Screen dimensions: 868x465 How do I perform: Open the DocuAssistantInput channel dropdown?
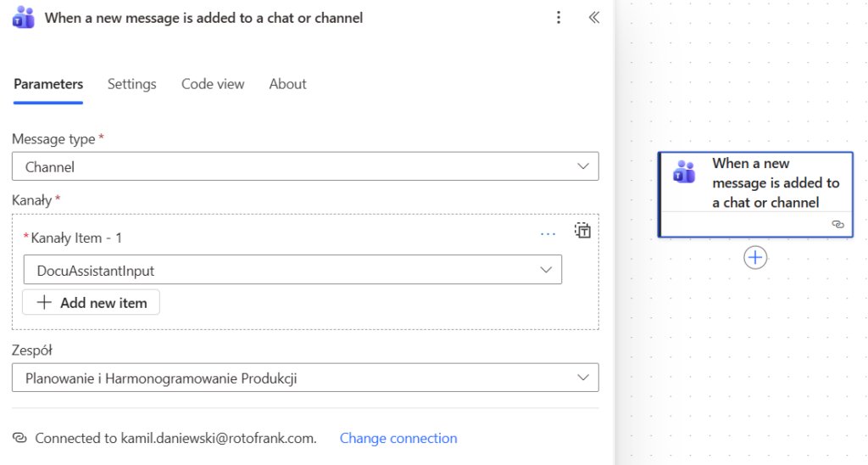[292, 270]
